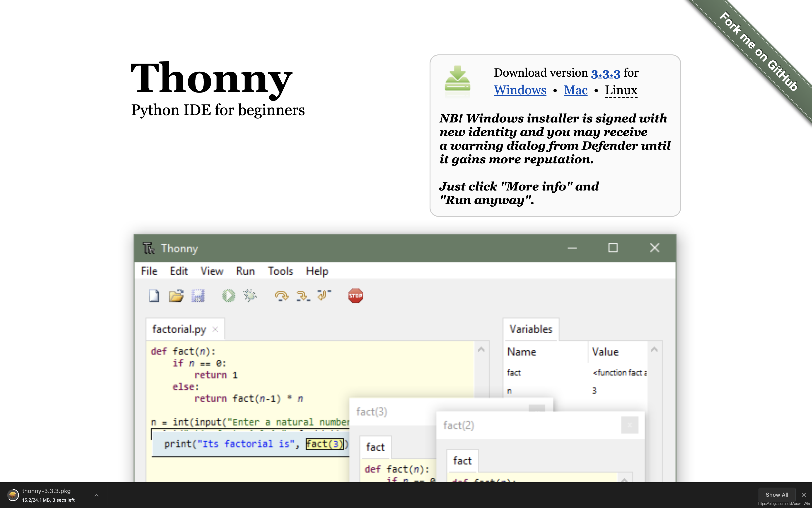Open the 3.3.3 version link
This screenshot has height=508, width=812.
(x=605, y=73)
